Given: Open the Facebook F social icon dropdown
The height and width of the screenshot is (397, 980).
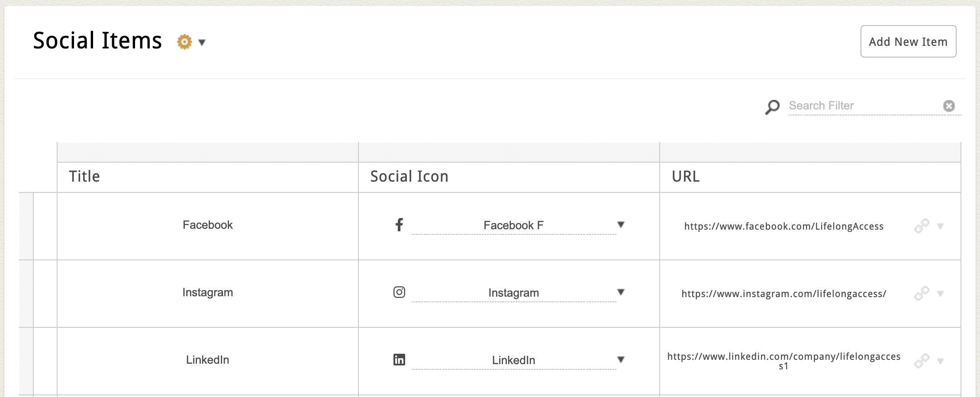Looking at the screenshot, I should point(621,225).
